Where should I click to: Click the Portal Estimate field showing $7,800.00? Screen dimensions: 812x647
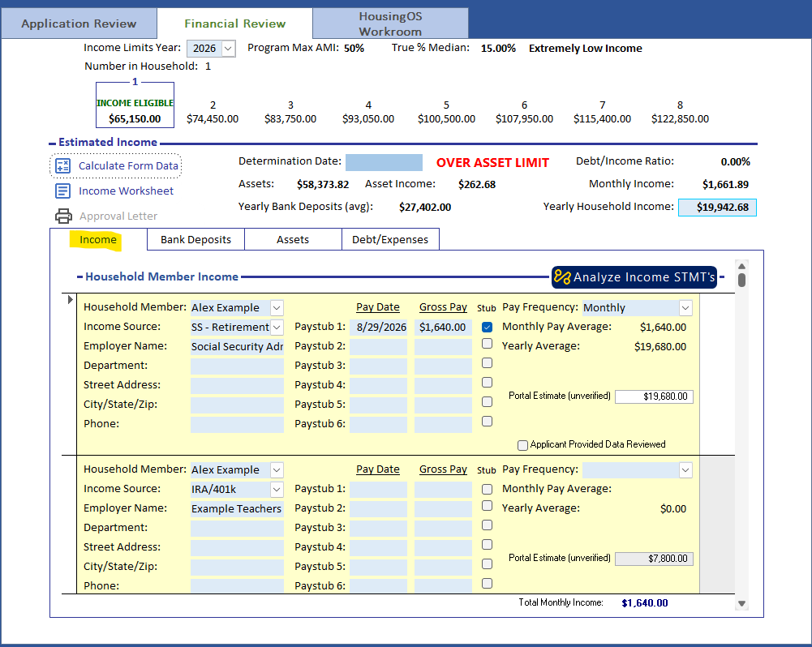tap(654, 559)
